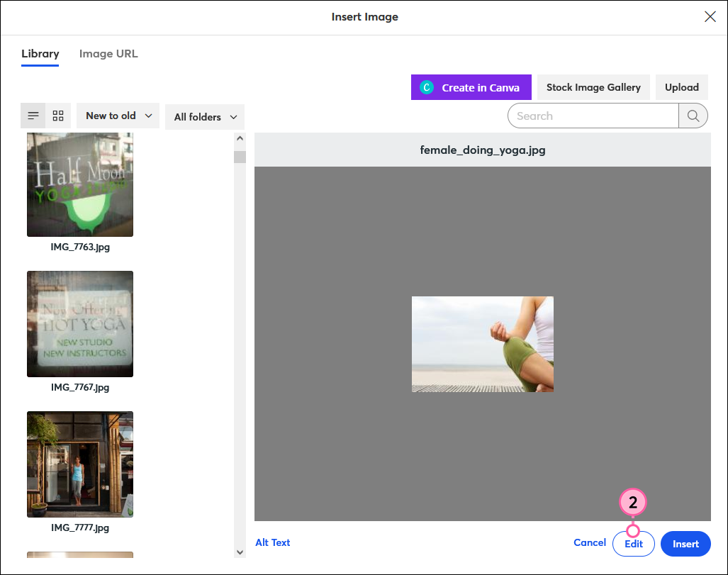
Task: Open the Alt Text link
Action: (272, 542)
